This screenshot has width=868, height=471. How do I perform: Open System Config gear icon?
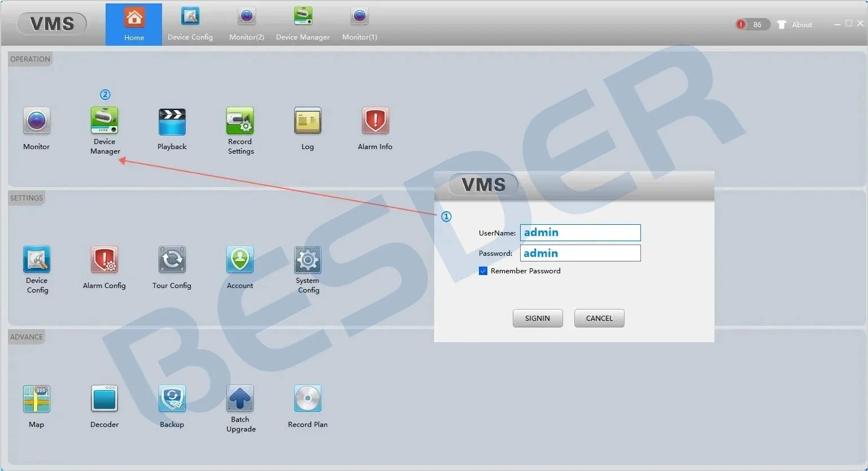308,259
